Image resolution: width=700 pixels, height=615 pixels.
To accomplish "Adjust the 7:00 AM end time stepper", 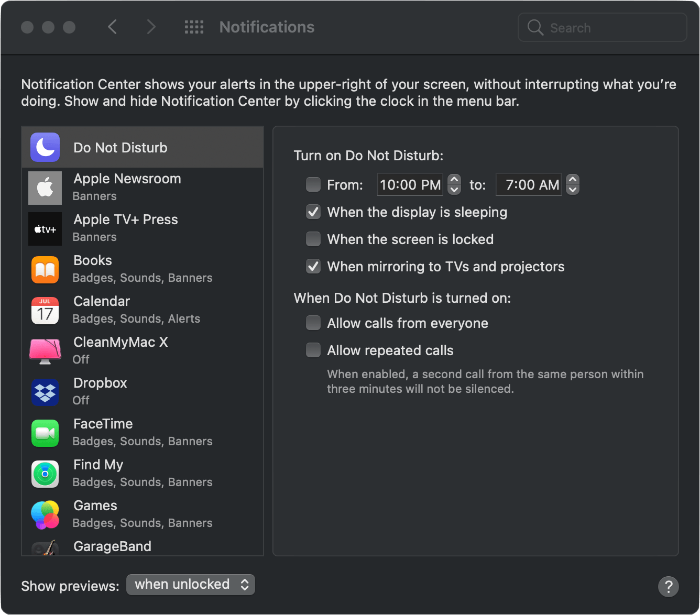I will (573, 184).
